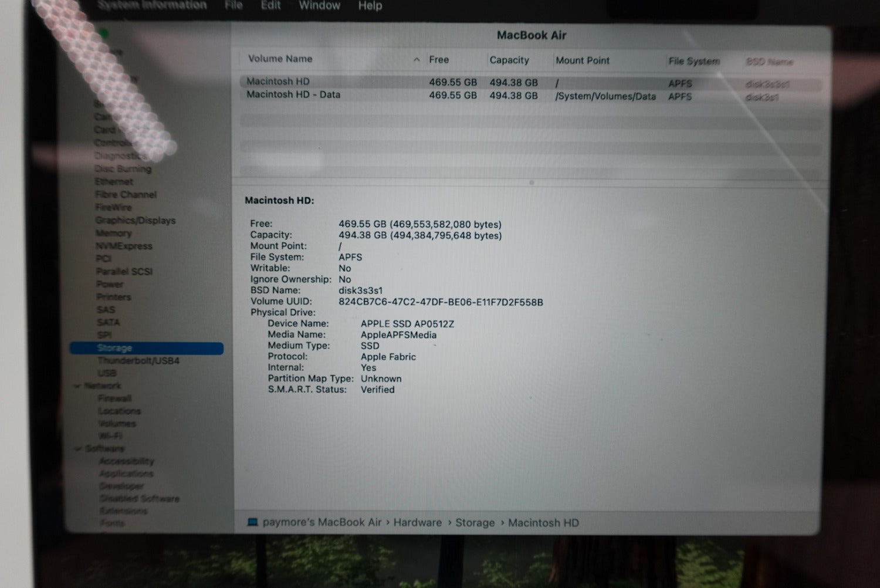Viewport: 880px width, 588px height.
Task: Click the split-pane divider handle dot
Action: pyautogui.click(x=532, y=183)
